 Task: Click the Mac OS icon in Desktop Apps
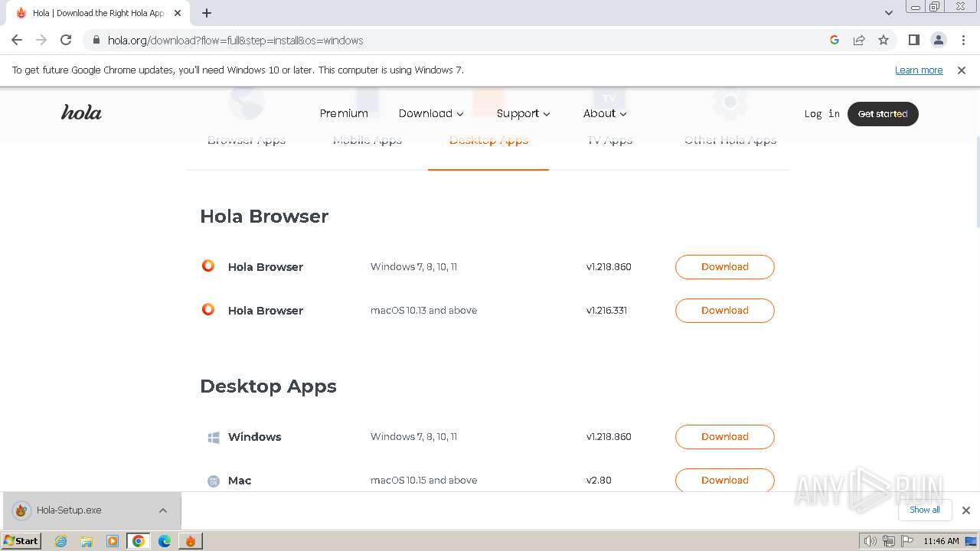coord(214,481)
